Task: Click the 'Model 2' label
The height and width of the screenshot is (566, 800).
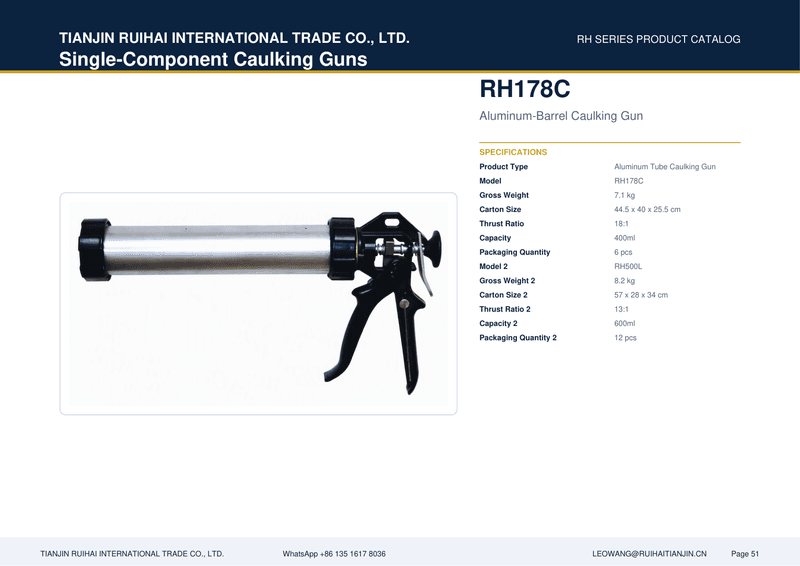Action: pos(493,266)
